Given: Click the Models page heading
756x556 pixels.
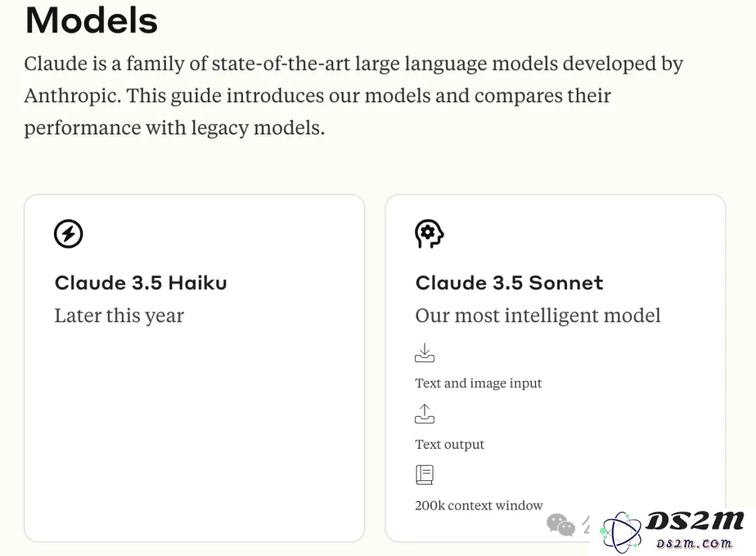Looking at the screenshot, I should coord(92,21).
